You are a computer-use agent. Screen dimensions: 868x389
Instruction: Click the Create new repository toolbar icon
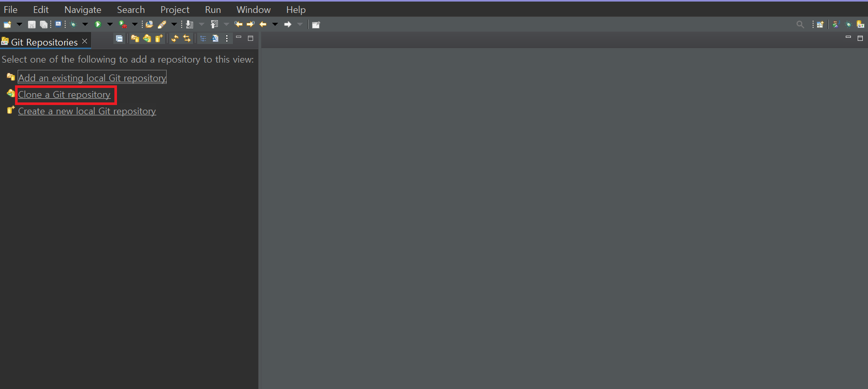coord(159,38)
